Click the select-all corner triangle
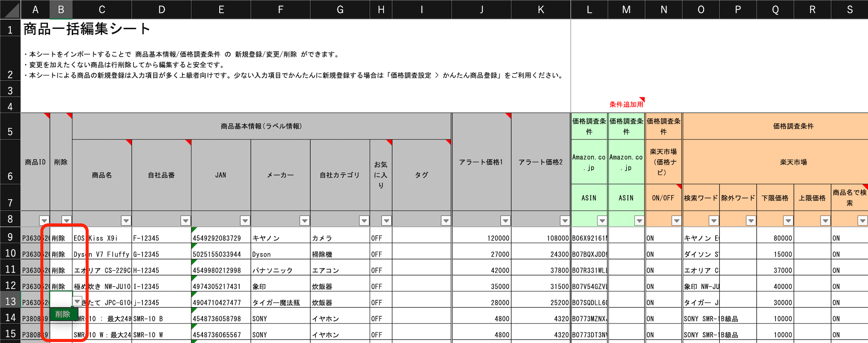 [x=11, y=10]
